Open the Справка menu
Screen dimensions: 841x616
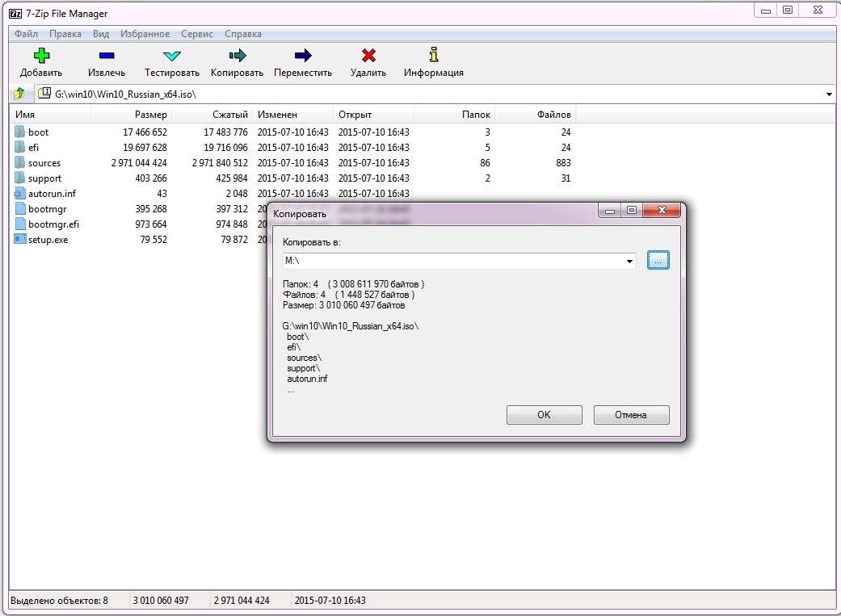pos(243,34)
